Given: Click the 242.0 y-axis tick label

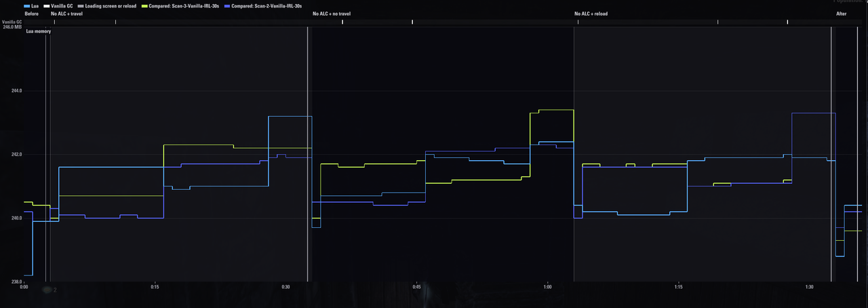Looking at the screenshot, I should tap(16, 154).
